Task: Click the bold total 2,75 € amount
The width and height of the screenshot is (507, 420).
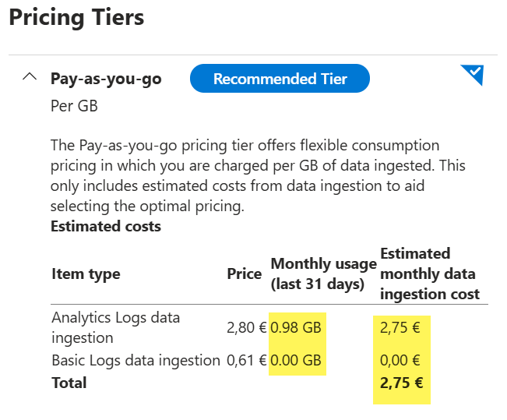Action: tap(401, 383)
